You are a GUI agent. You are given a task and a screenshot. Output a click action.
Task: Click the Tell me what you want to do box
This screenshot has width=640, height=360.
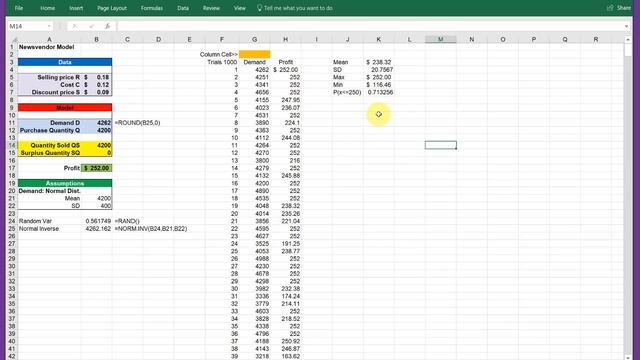click(295, 8)
